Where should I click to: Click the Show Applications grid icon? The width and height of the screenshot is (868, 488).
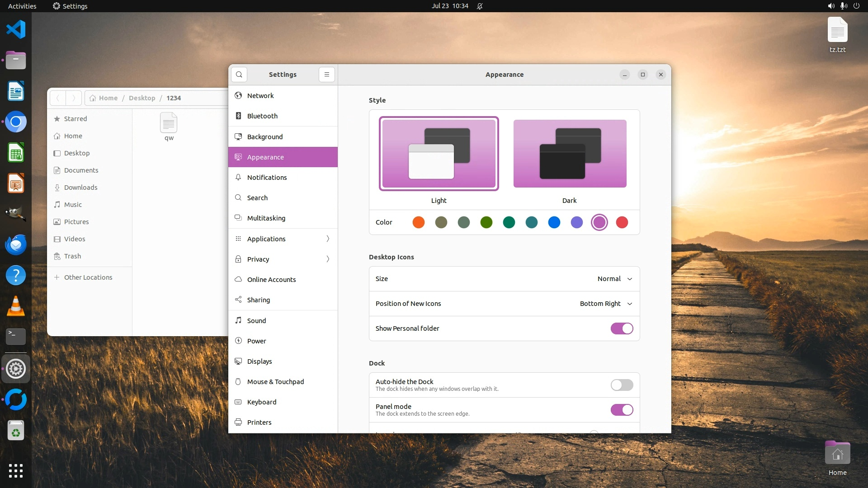pyautogui.click(x=16, y=470)
